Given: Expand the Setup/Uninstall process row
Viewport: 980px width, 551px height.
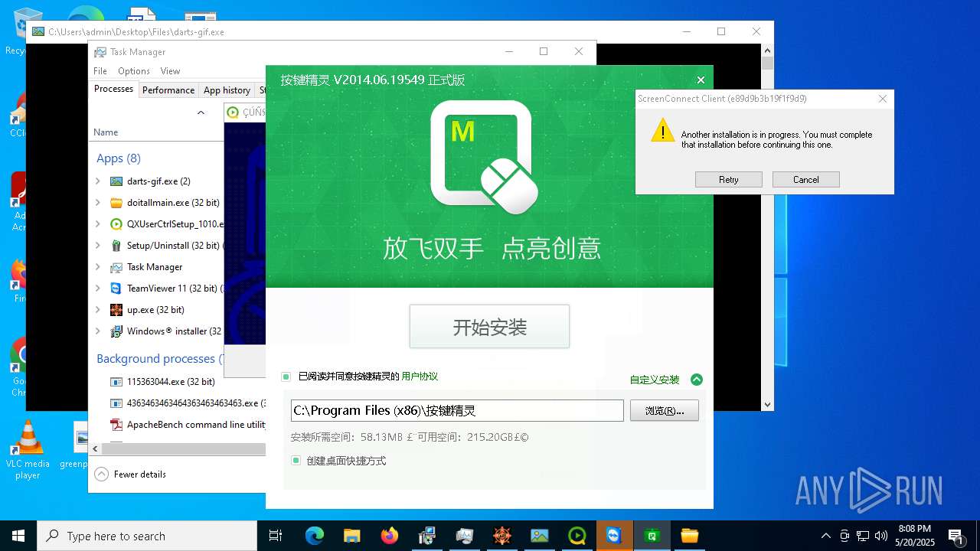Looking at the screenshot, I should pos(98,246).
